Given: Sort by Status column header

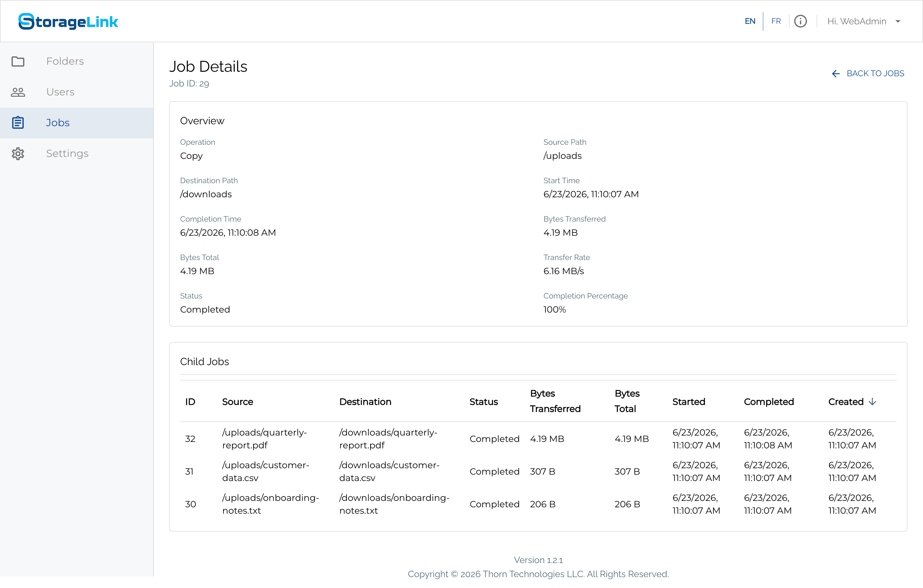Looking at the screenshot, I should [x=484, y=402].
